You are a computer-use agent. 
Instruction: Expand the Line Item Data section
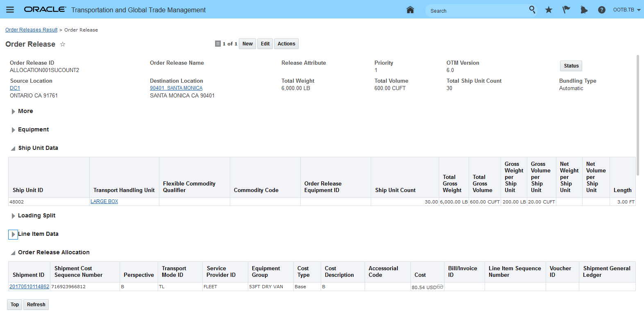[13, 234]
